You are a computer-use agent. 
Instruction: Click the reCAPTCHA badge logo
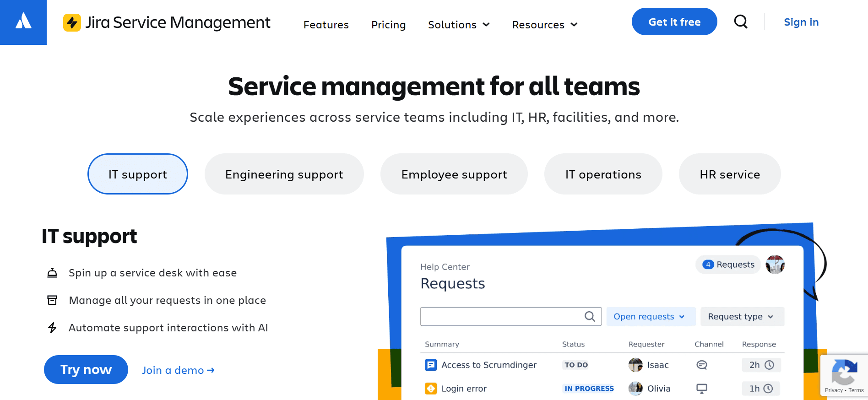pyautogui.click(x=845, y=372)
